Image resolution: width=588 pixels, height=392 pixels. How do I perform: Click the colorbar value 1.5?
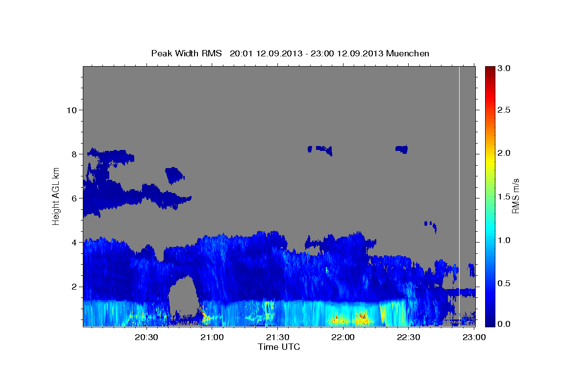click(x=505, y=196)
